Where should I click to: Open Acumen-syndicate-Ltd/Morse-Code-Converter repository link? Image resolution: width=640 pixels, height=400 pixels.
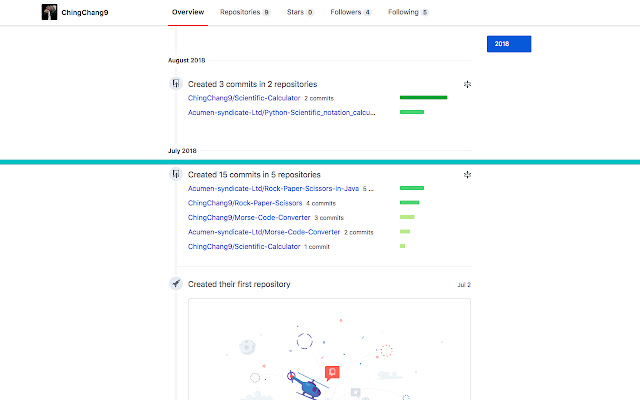pos(264,231)
